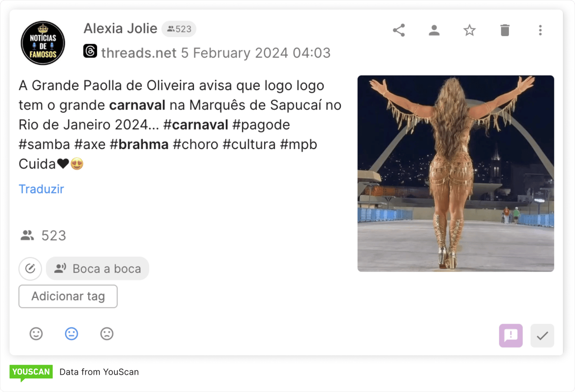Set sentiment to neutral face
Screen dimensions: 575x392
point(71,334)
